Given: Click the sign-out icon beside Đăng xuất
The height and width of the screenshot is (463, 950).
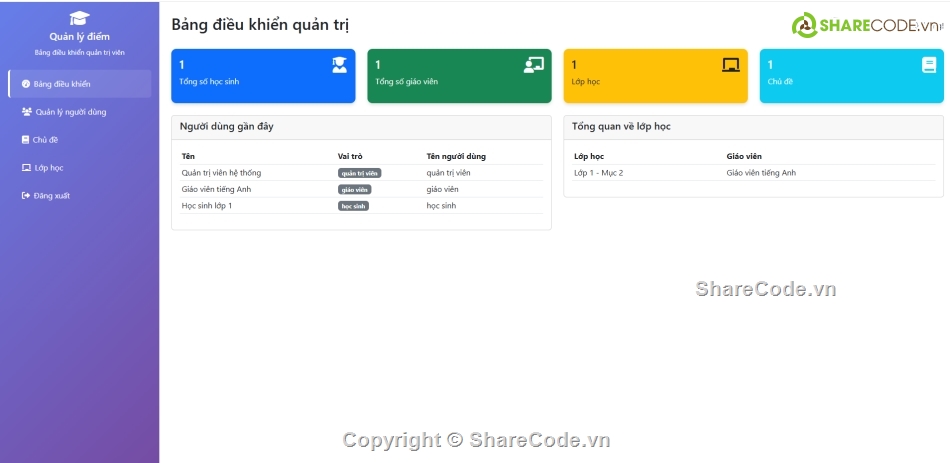Looking at the screenshot, I should click(x=26, y=196).
